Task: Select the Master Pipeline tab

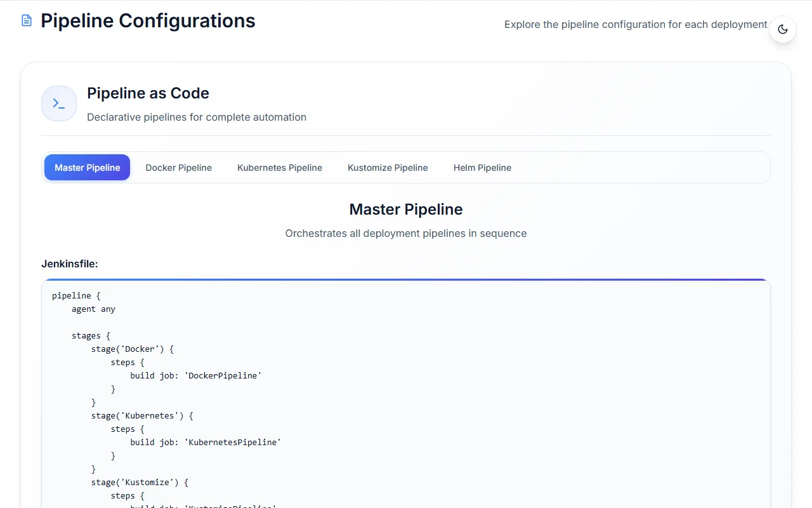Action: (x=88, y=168)
